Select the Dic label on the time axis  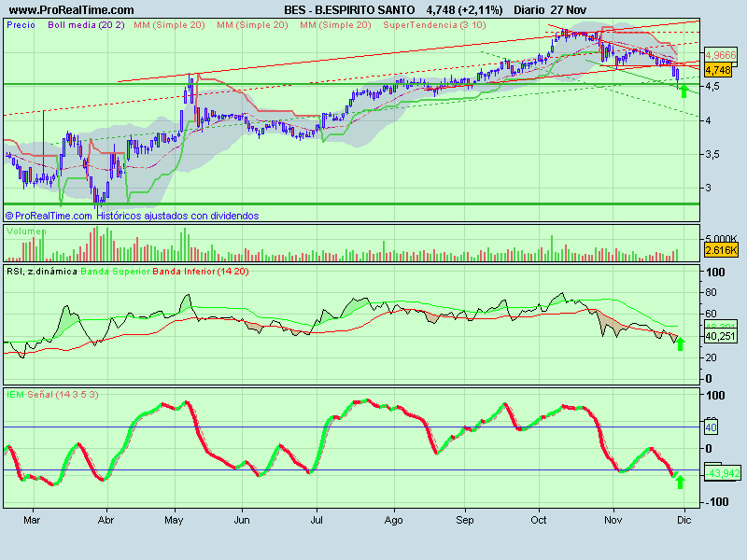click(x=684, y=520)
